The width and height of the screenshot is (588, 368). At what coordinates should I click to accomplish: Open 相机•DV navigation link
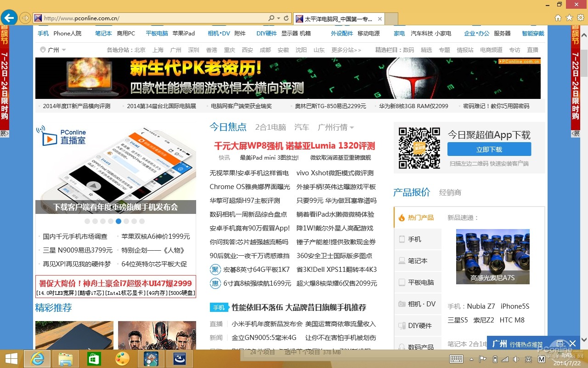coord(219,34)
